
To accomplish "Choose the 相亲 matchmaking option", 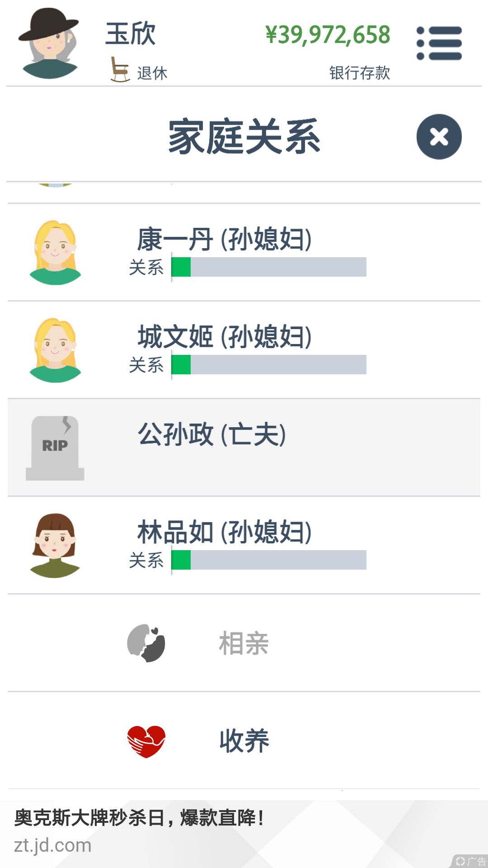I will coord(244,643).
